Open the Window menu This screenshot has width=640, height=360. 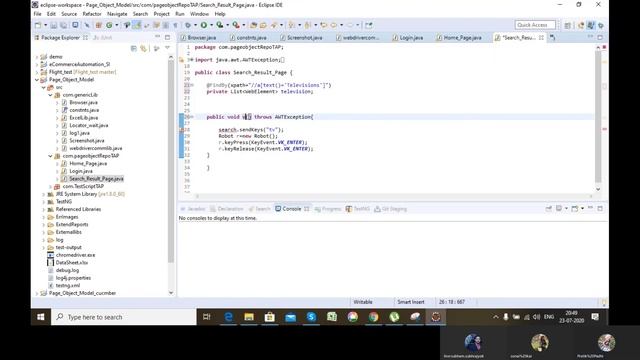199,14
